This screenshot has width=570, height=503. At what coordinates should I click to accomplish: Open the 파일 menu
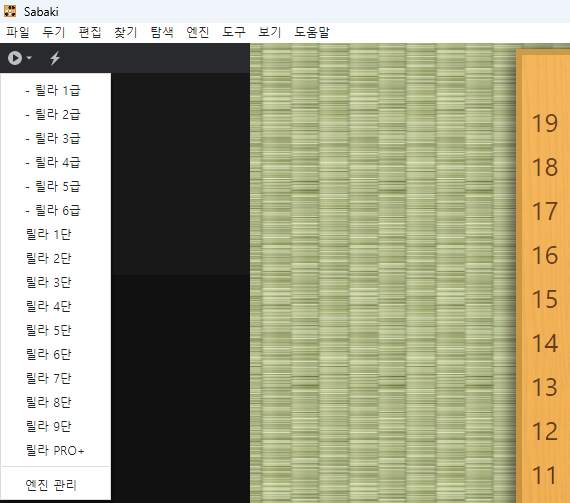pyautogui.click(x=17, y=32)
